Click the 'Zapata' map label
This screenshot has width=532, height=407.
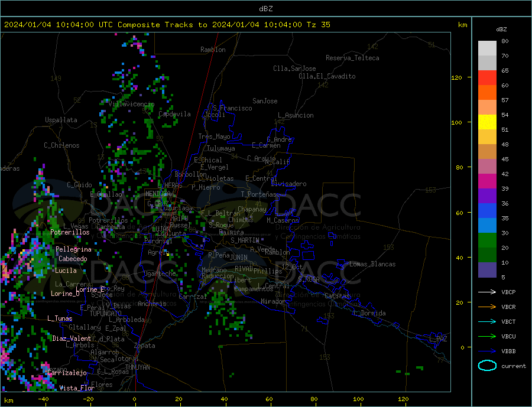(145, 346)
